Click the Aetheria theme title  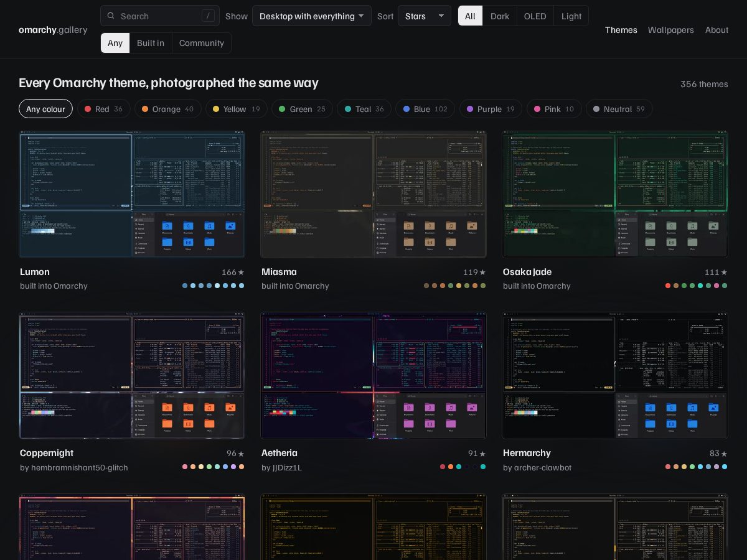click(280, 453)
